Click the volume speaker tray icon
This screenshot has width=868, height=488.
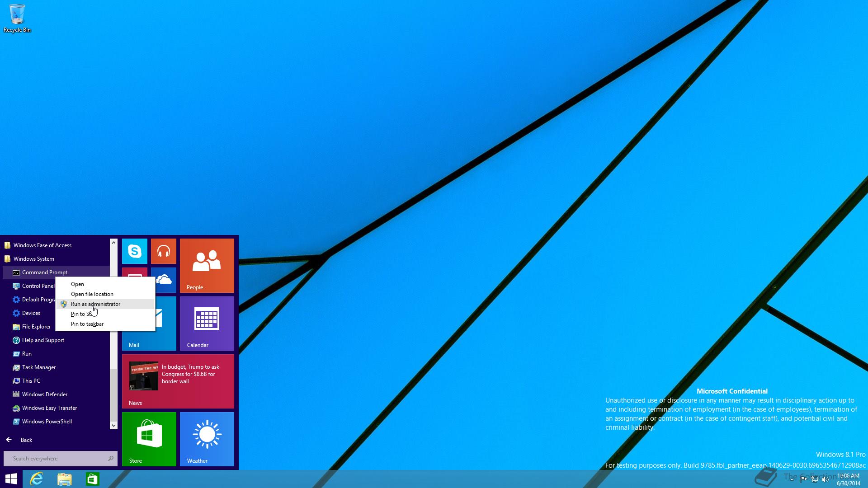pyautogui.click(x=825, y=479)
